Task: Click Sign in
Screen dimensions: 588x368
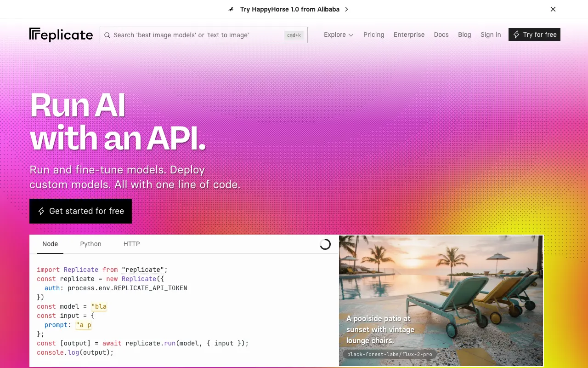Action: point(491,34)
